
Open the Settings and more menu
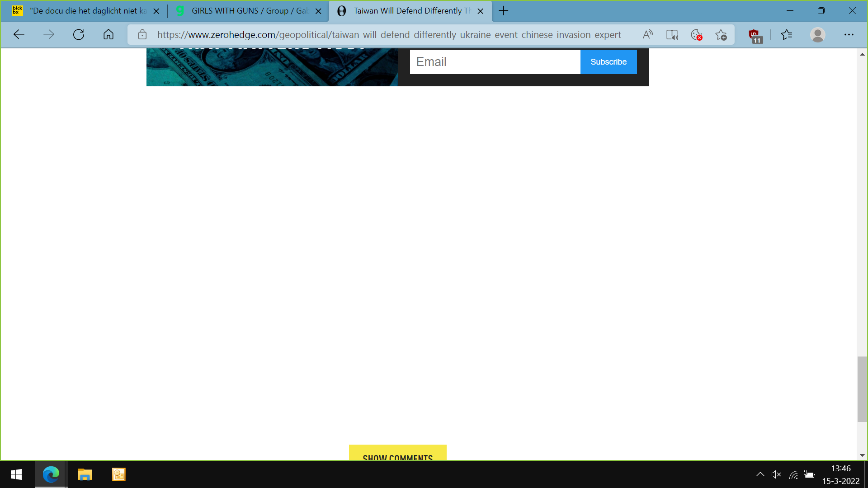point(849,34)
